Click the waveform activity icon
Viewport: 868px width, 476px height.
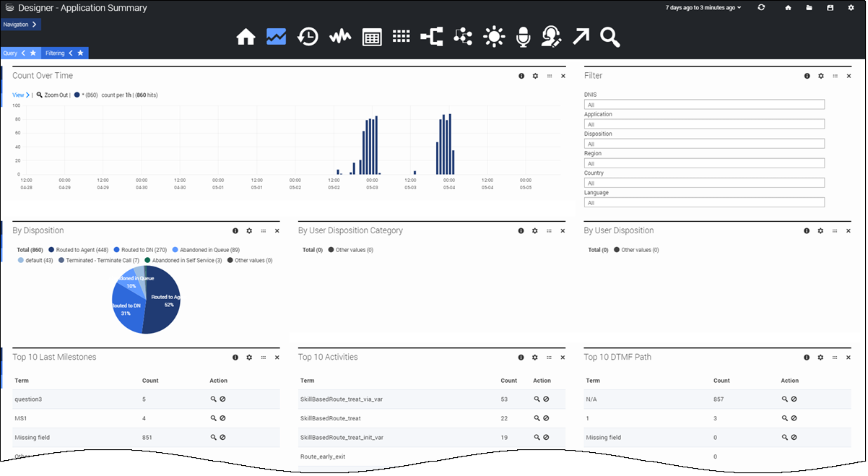(x=340, y=37)
